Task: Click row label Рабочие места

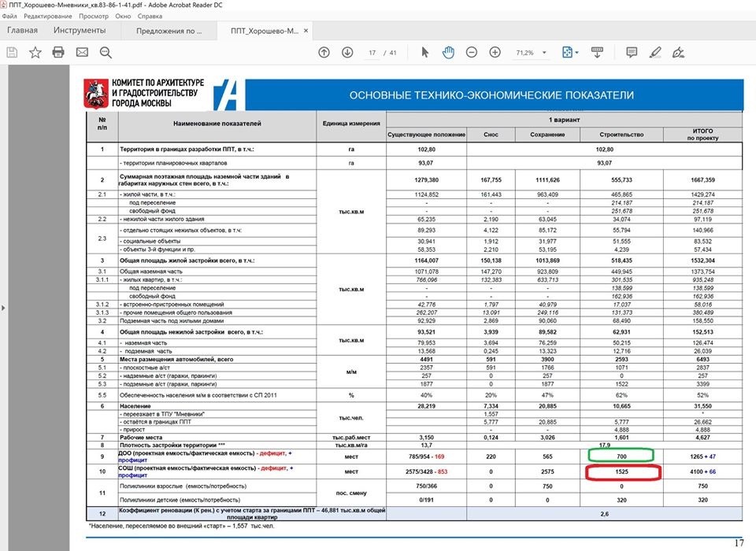Action: 141,437
